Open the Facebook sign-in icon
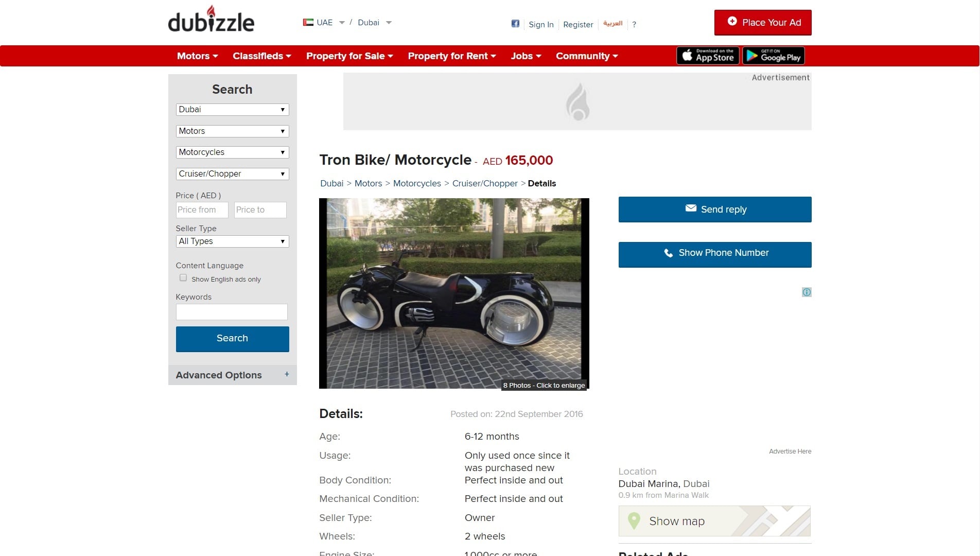Viewport: 980px width, 556px height. [515, 24]
